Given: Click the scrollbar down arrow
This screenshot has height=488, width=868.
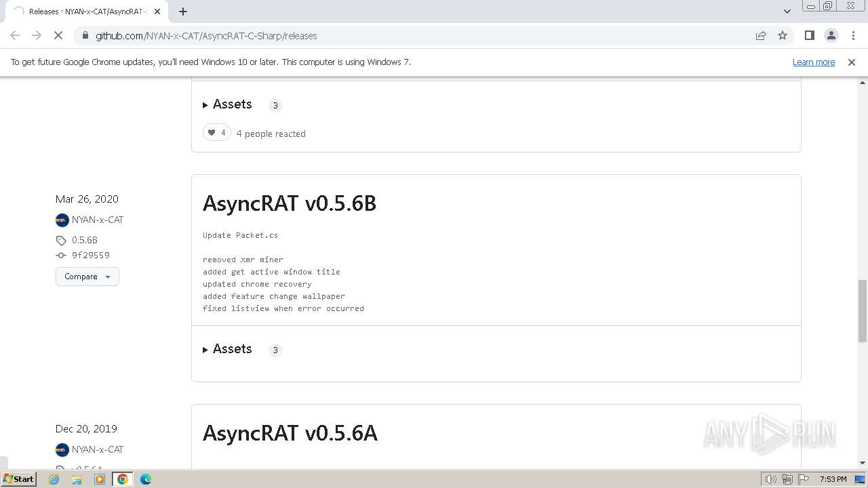Looking at the screenshot, I should [x=862, y=463].
